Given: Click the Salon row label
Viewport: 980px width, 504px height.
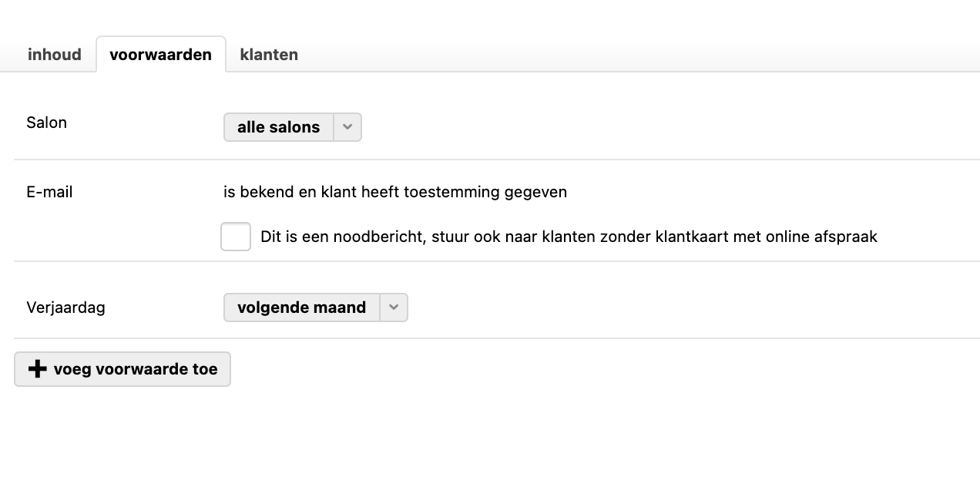Looking at the screenshot, I should tap(46, 123).
